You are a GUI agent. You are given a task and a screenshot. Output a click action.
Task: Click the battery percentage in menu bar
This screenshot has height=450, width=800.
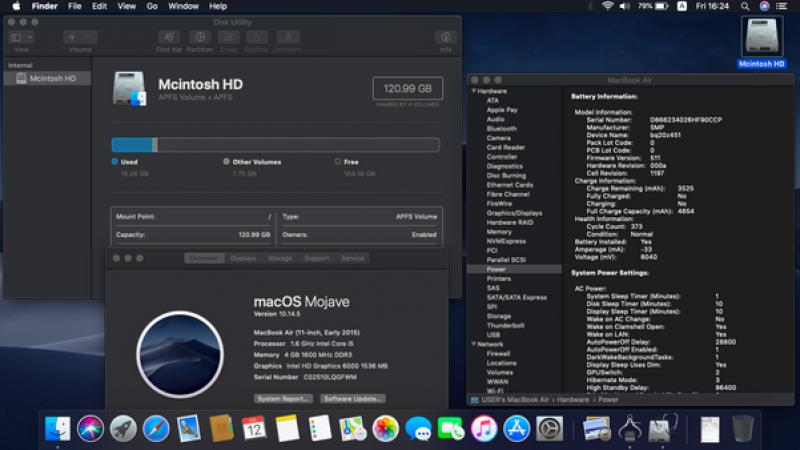click(644, 6)
